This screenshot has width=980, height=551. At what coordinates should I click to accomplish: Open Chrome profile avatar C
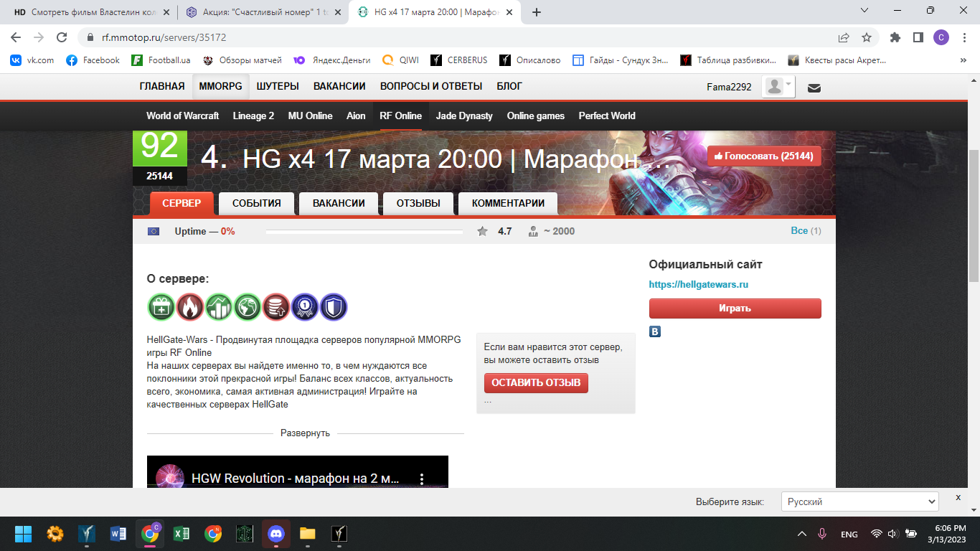(x=941, y=37)
